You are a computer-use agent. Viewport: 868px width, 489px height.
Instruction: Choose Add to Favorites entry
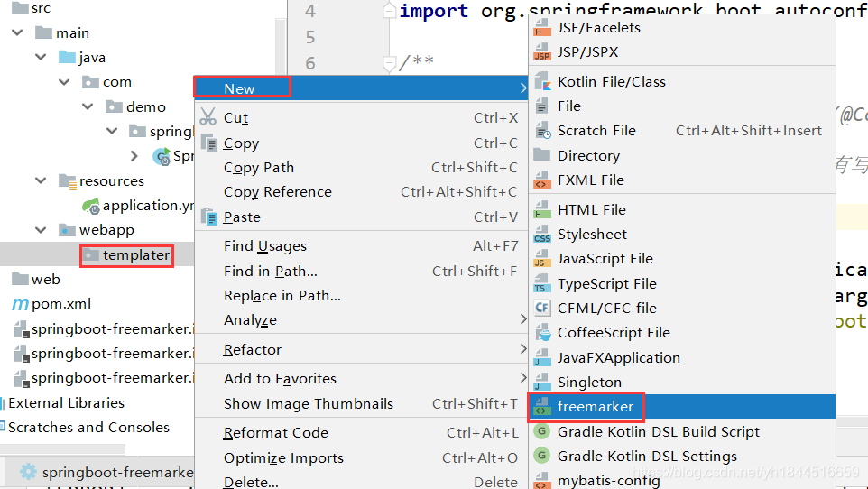pyautogui.click(x=361, y=378)
